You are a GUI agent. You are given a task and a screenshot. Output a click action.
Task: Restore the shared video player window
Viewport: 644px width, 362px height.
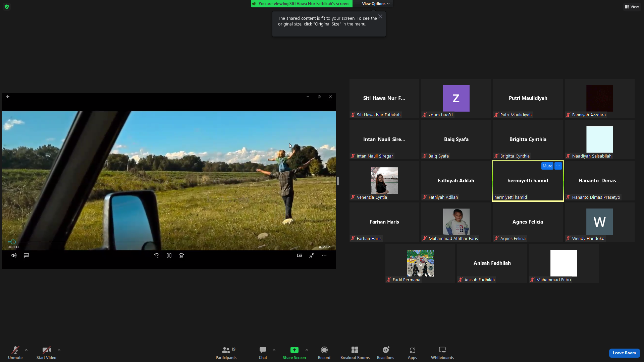[319, 97]
